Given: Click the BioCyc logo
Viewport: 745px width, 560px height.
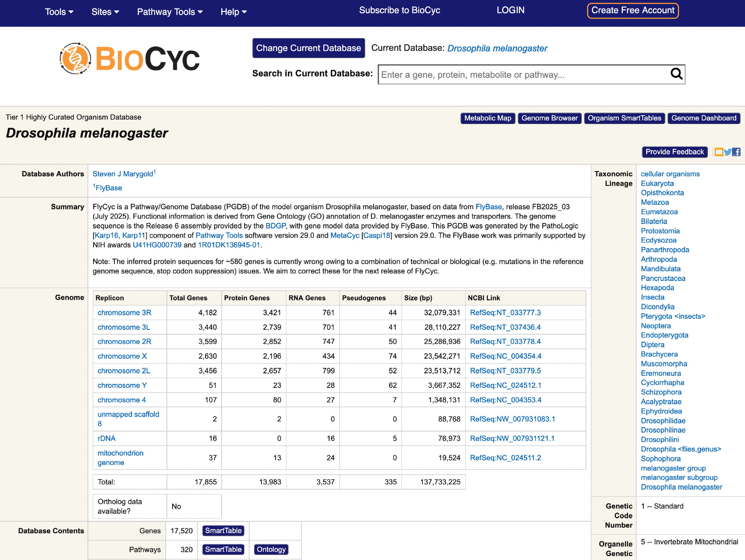Looking at the screenshot, I should tap(130, 58).
